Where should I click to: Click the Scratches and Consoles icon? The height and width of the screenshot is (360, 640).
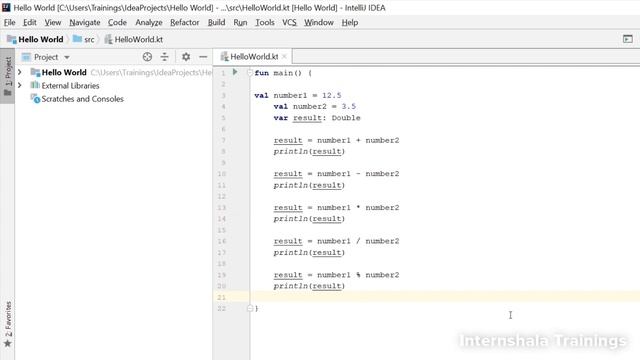pyautogui.click(x=36, y=98)
